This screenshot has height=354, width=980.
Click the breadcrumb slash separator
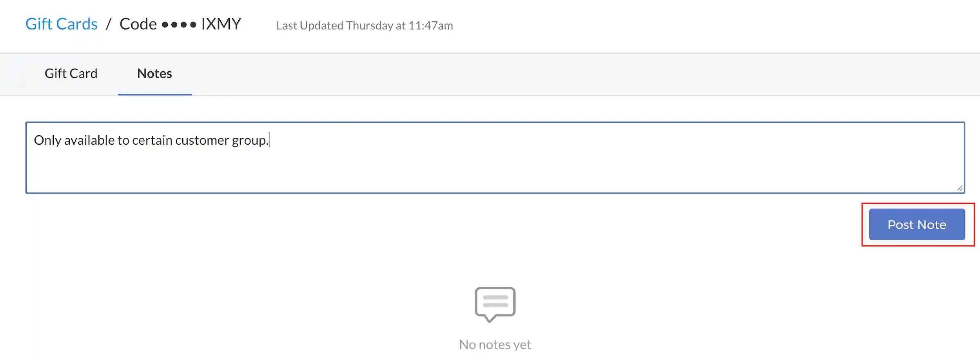point(109,24)
